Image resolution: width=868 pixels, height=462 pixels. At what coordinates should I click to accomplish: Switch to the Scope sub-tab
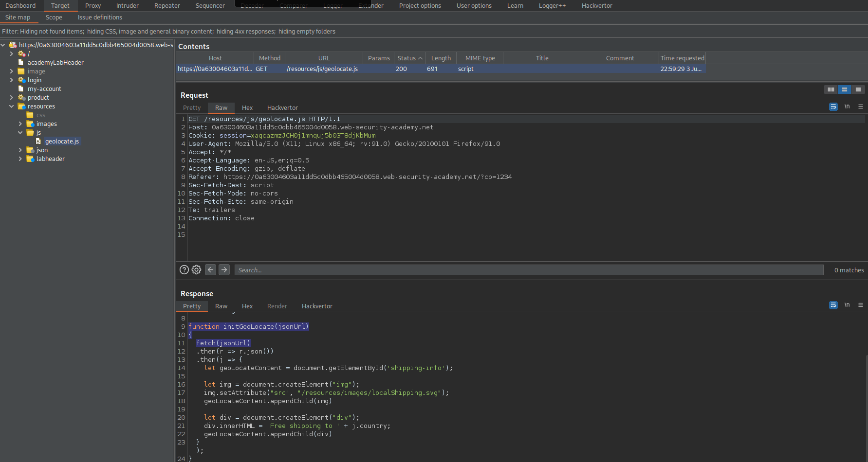[54, 17]
